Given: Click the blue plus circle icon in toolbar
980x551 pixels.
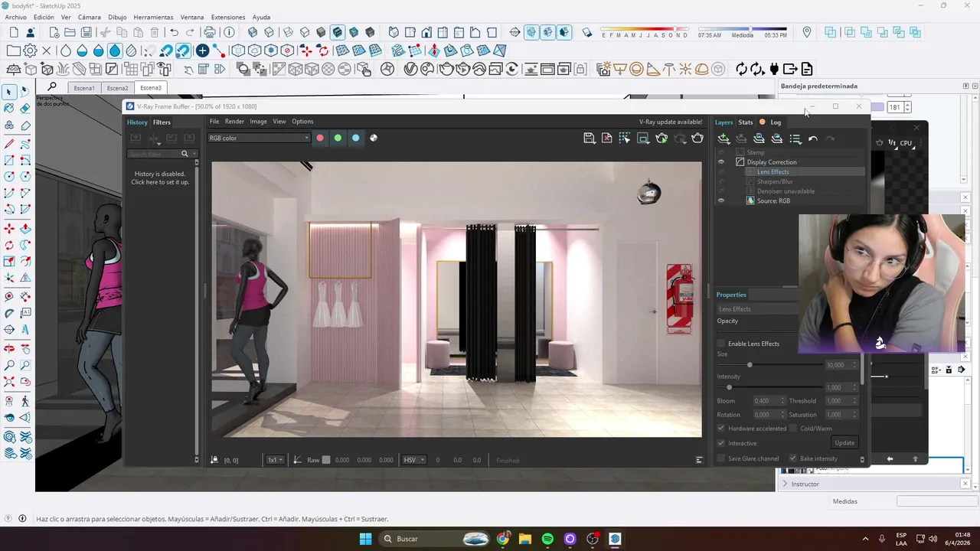Looking at the screenshot, I should click(202, 51).
